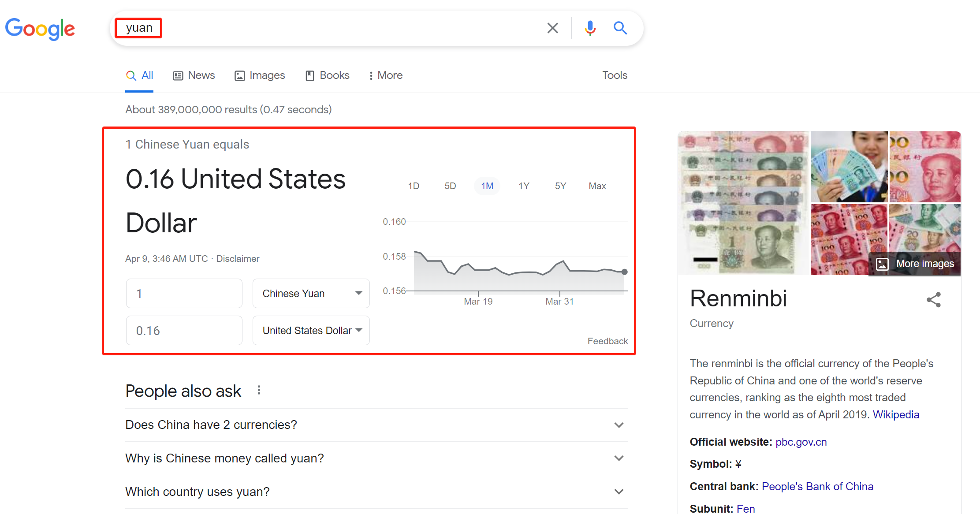Click the Mar 31 label on chart axis

click(x=559, y=302)
